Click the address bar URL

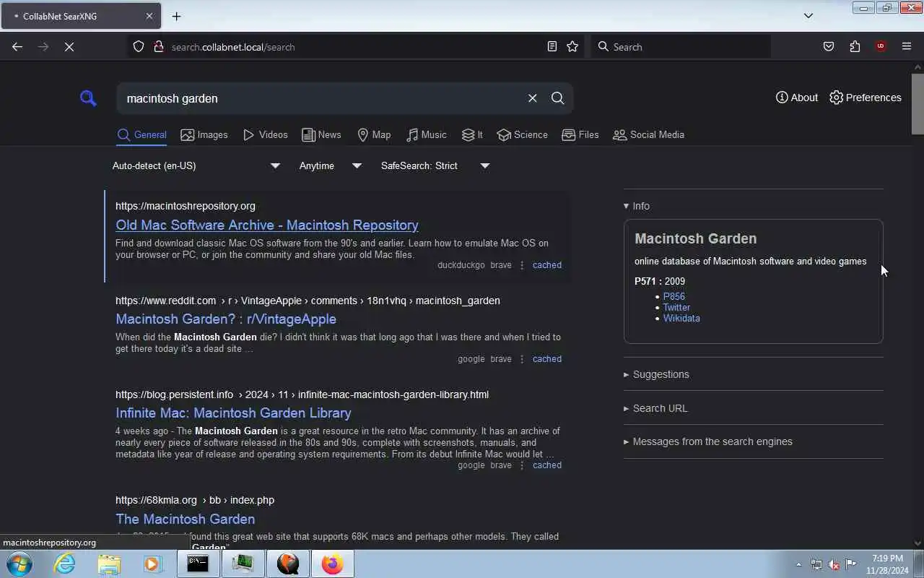(233, 47)
